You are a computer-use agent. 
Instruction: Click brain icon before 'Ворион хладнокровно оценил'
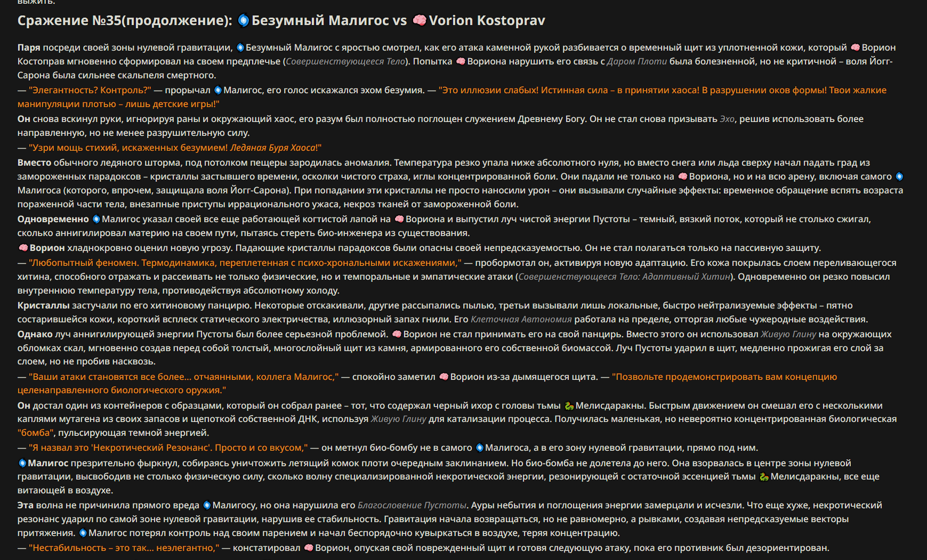pos(23,248)
